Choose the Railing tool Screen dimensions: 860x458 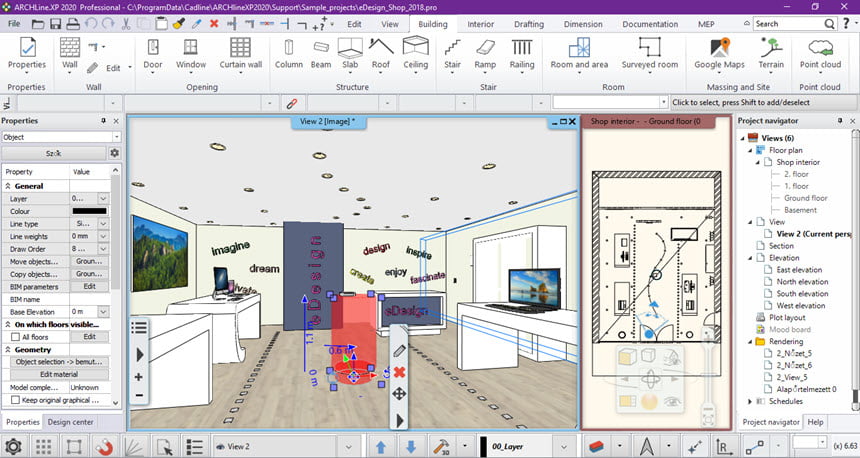pos(522,54)
